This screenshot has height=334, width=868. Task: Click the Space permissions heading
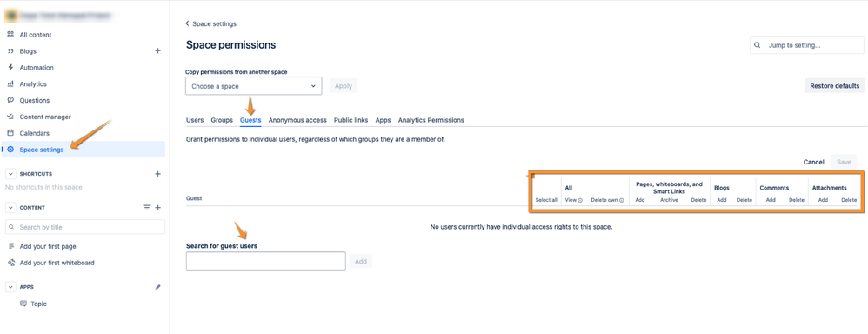(230, 45)
